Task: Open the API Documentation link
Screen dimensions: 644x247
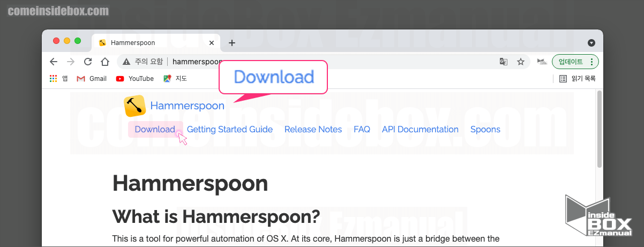Action: (420, 129)
